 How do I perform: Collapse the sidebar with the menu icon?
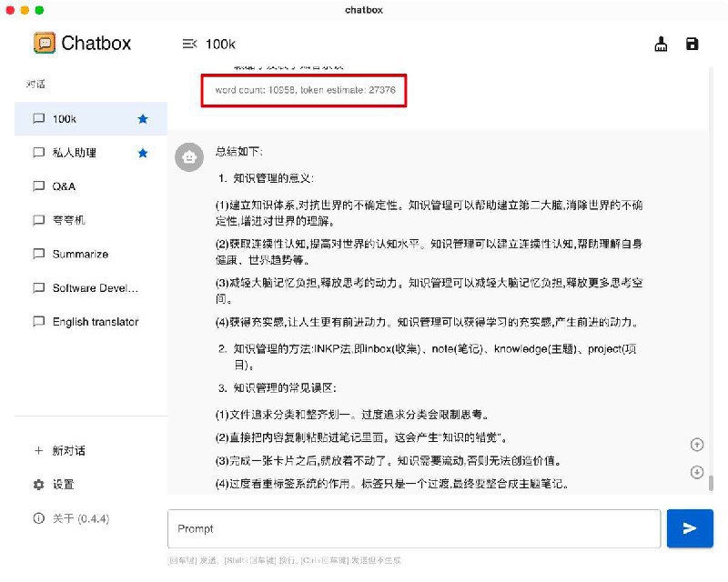pos(189,43)
